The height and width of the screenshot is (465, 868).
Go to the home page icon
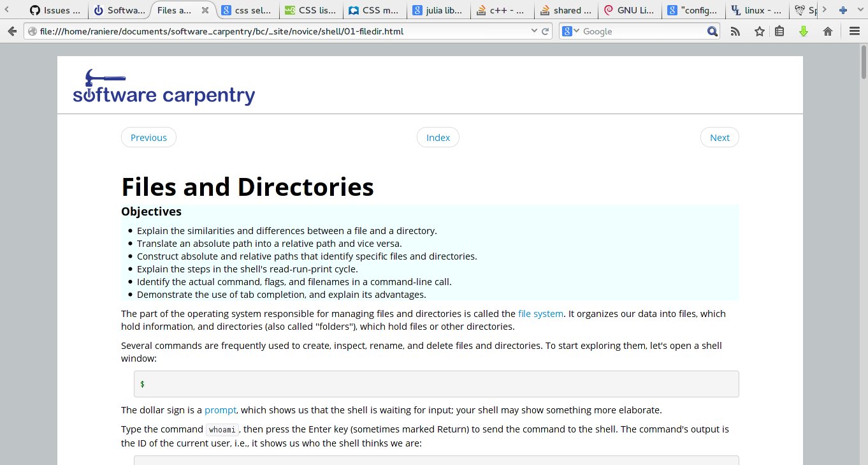[x=828, y=31]
